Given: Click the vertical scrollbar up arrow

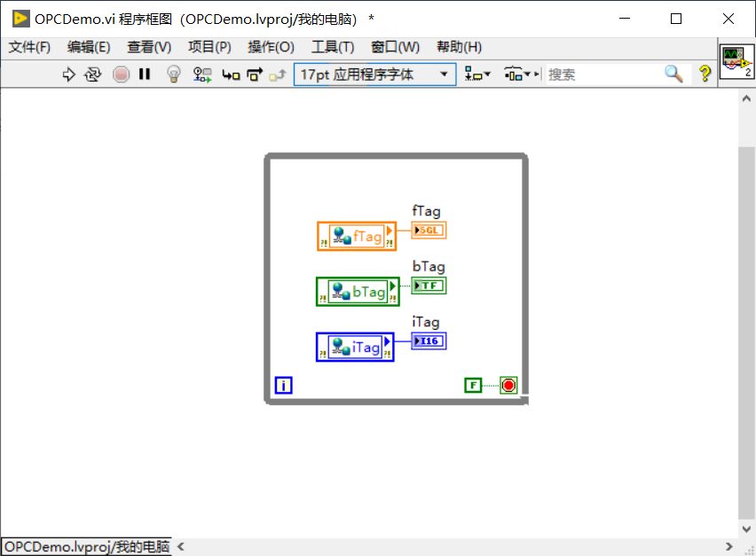Looking at the screenshot, I should pyautogui.click(x=746, y=98).
